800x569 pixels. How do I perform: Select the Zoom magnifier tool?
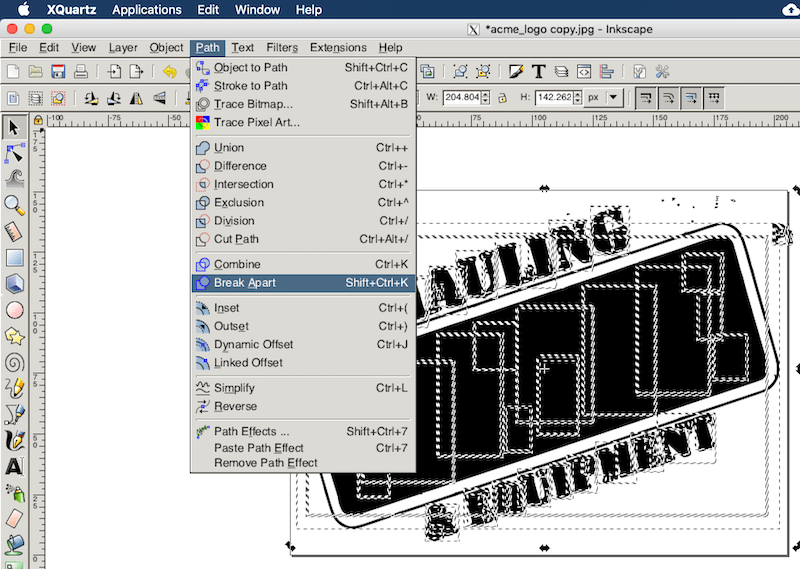(x=14, y=205)
